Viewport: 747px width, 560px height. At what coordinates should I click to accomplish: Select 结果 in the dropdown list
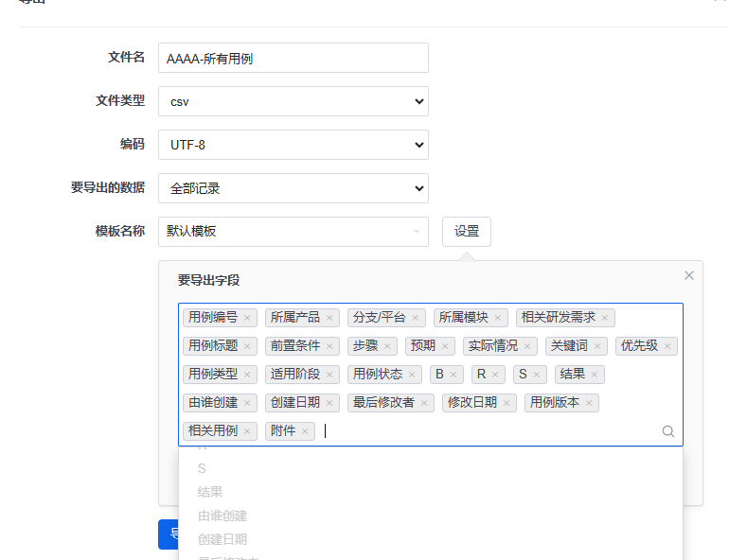pyautogui.click(x=431, y=492)
